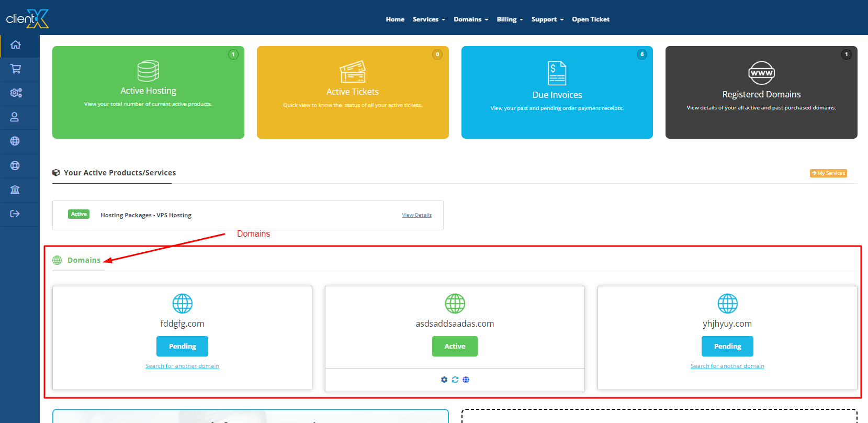Screen dimensions: 868x423
Task: Expand the Services dropdown in the top navigation
Action: pyautogui.click(x=429, y=19)
